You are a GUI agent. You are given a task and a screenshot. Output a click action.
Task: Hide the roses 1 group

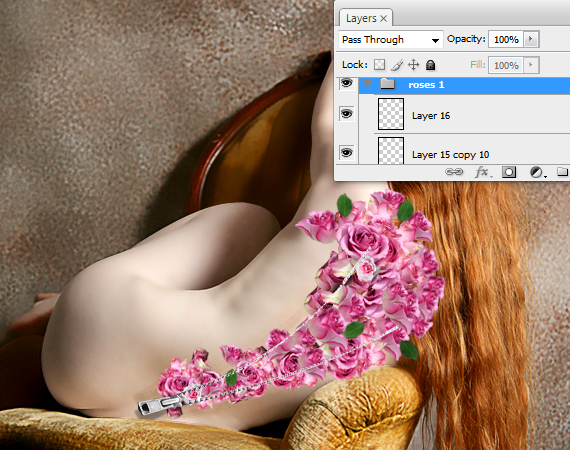[x=346, y=84]
